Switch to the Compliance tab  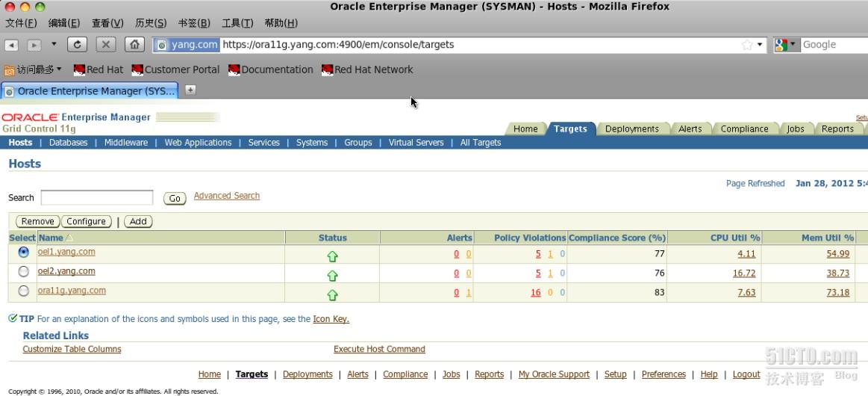[745, 129]
